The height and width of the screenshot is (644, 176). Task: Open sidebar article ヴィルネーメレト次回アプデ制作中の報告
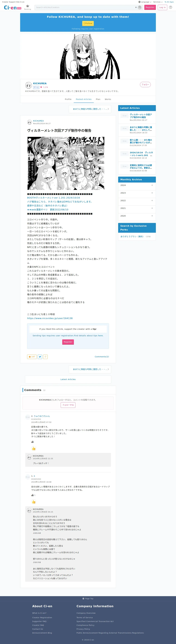click(137, 117)
